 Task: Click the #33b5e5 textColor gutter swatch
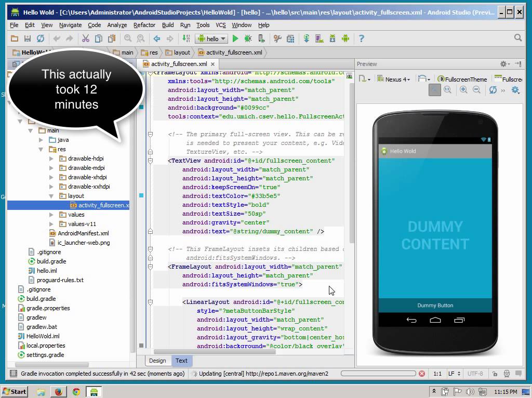coord(141,195)
